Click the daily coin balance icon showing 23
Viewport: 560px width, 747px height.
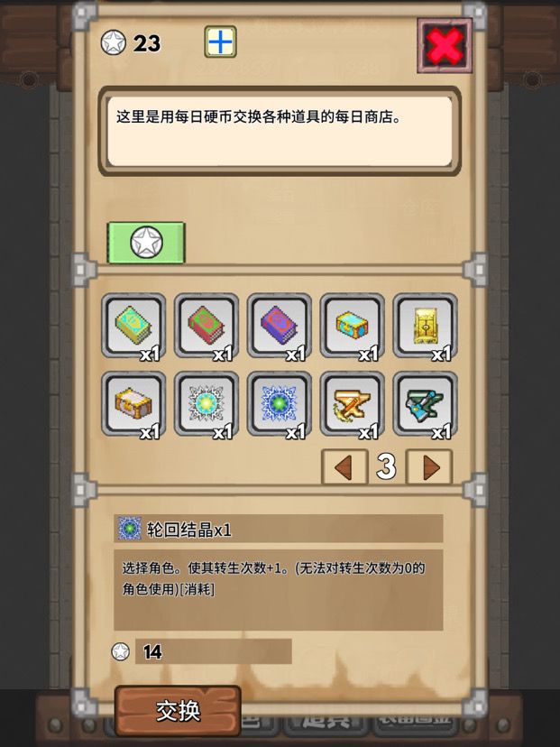[114, 42]
